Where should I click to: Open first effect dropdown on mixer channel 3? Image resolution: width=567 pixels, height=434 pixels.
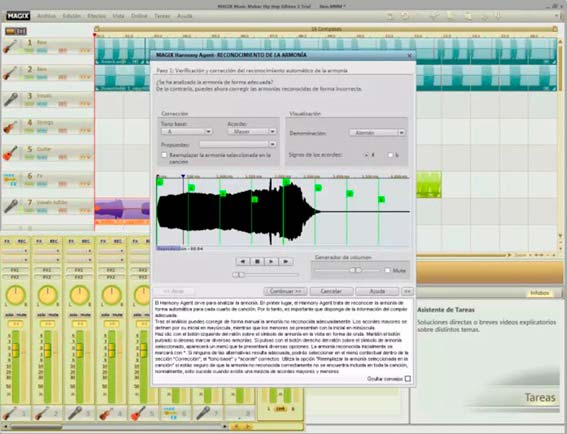79,251
